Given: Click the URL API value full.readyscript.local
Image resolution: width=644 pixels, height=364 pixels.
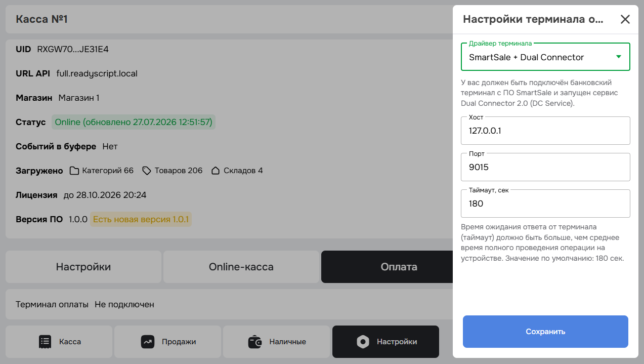Looking at the screenshot, I should tap(97, 73).
